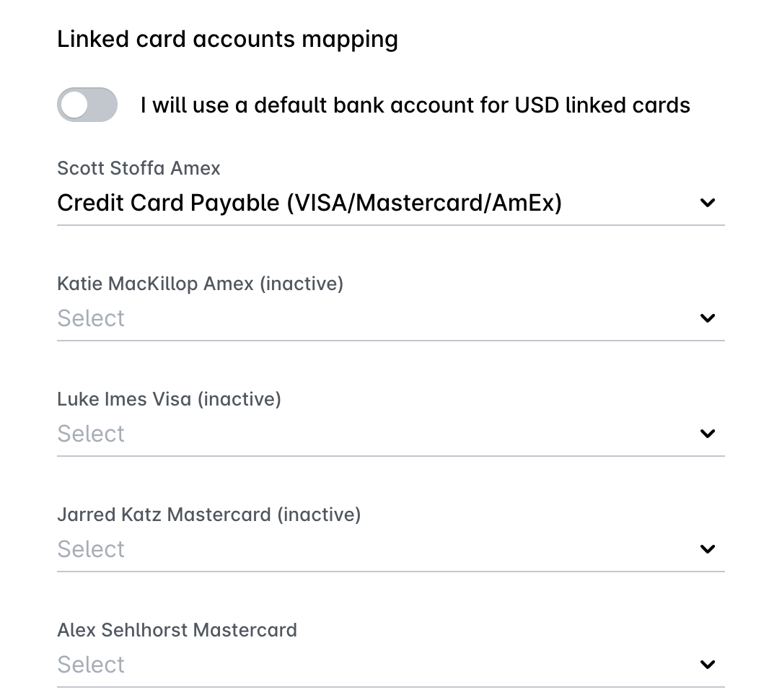Screen dimensions: 769x700
Task: Click the Alex Sehlhorst Mastercard label
Action: [x=177, y=630]
